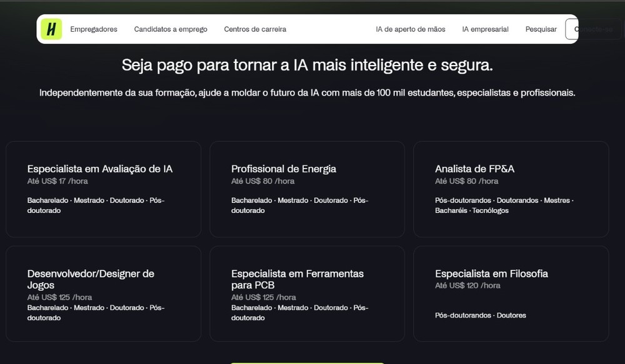Click the Conecte-se button
The height and width of the screenshot is (364, 625).
593,29
